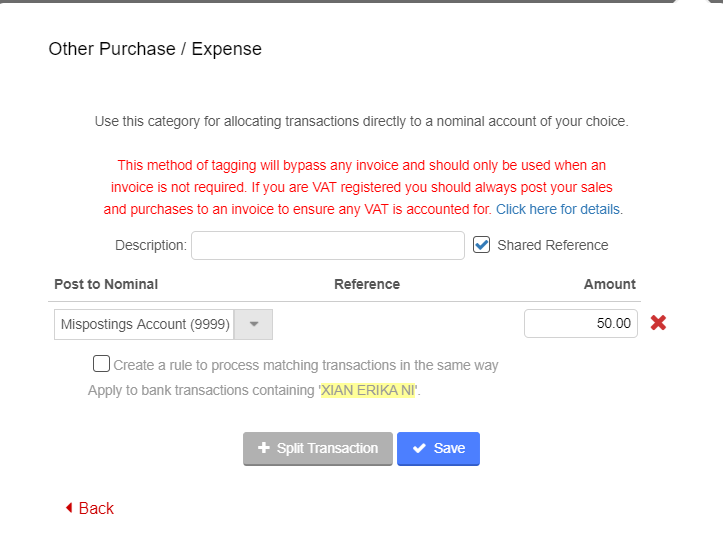
Task: Click the Amount column header
Action: (609, 284)
